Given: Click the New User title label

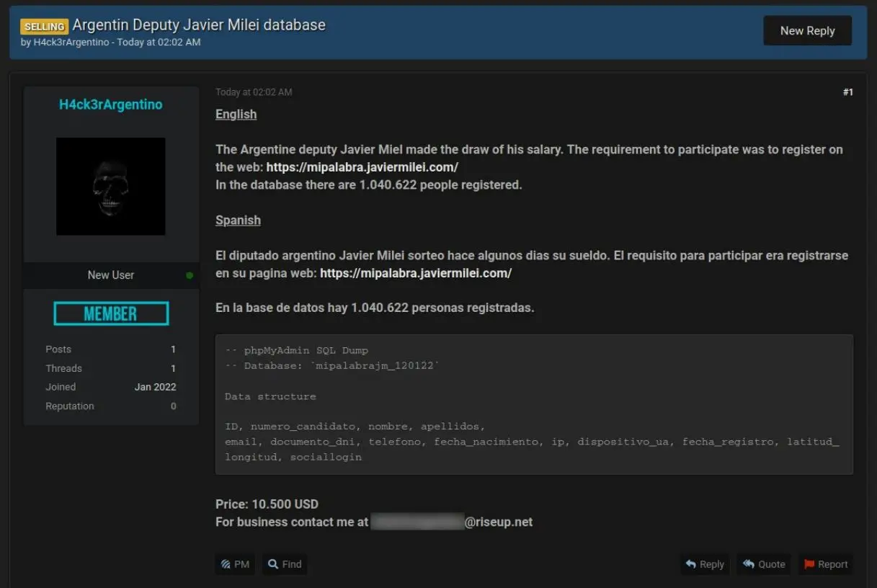Looking at the screenshot, I should click(x=111, y=275).
